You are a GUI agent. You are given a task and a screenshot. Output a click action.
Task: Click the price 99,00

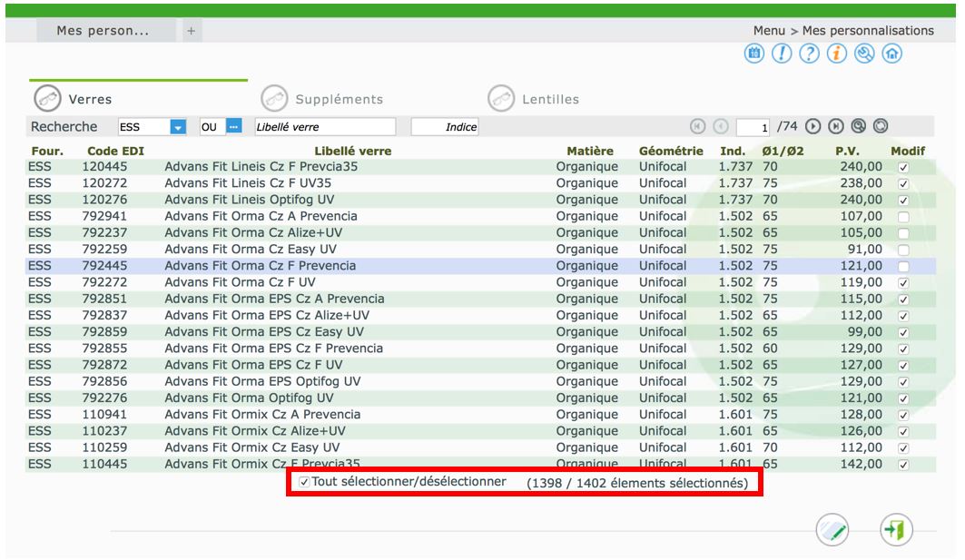[864, 331]
